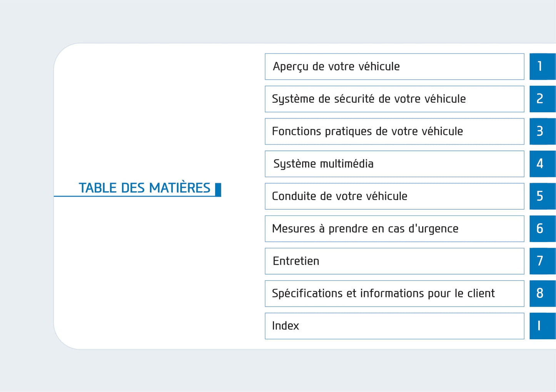Click the blue Index "I" tab
556x392 pixels.
click(542, 326)
